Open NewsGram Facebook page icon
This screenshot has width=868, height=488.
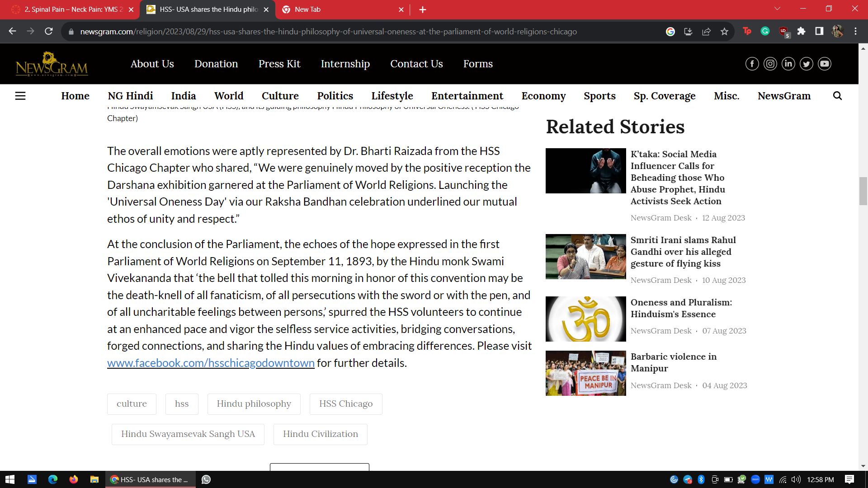[x=752, y=64]
